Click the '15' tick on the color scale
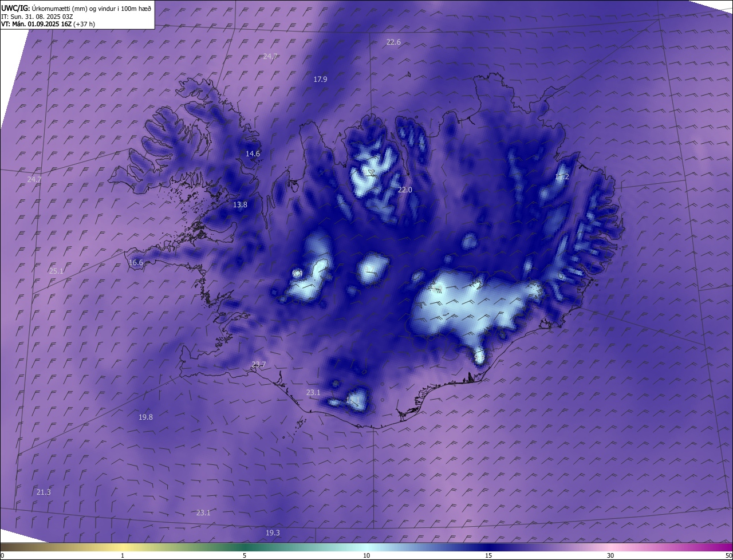 click(x=488, y=555)
